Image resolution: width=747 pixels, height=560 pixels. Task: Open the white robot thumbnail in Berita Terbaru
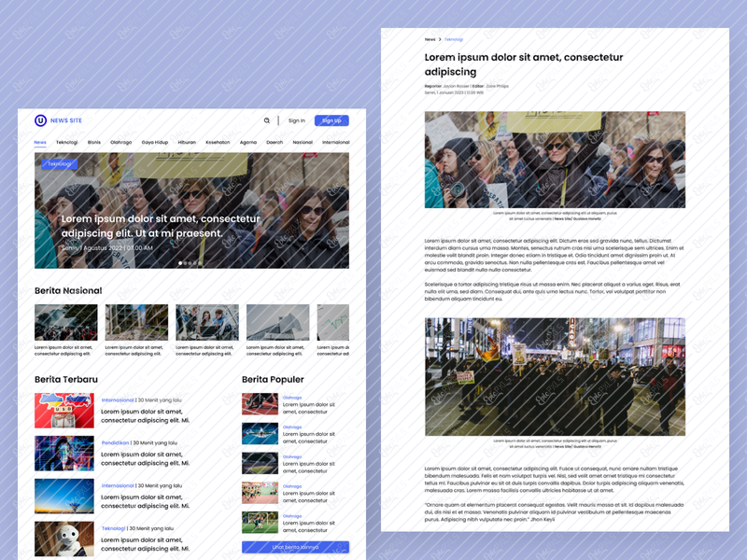point(64,539)
